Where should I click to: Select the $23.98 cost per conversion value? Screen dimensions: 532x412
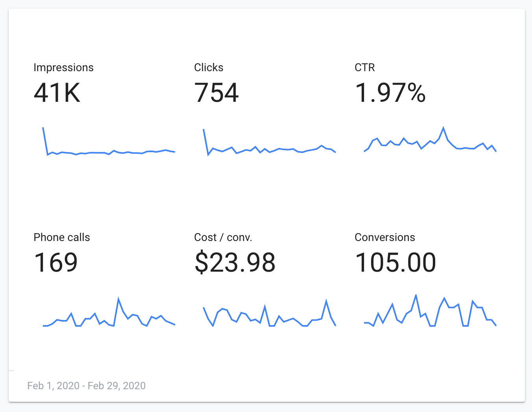click(x=235, y=263)
